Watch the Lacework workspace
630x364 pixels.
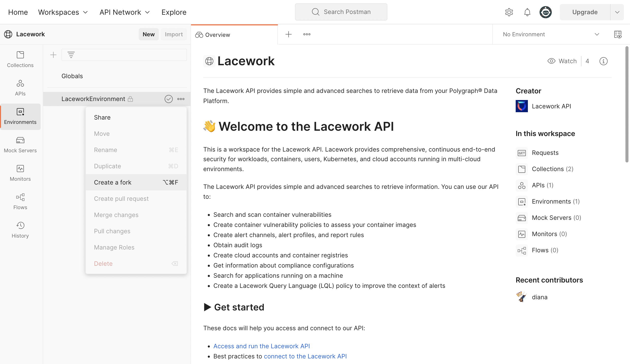(x=562, y=61)
